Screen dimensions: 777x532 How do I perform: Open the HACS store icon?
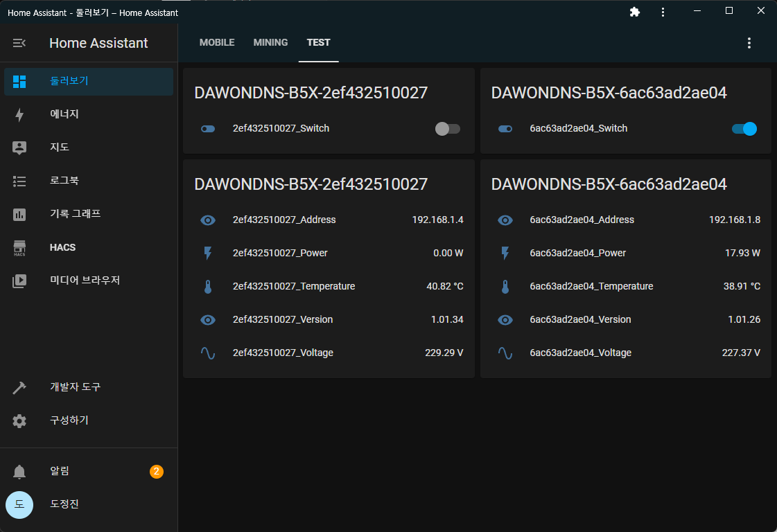point(19,248)
